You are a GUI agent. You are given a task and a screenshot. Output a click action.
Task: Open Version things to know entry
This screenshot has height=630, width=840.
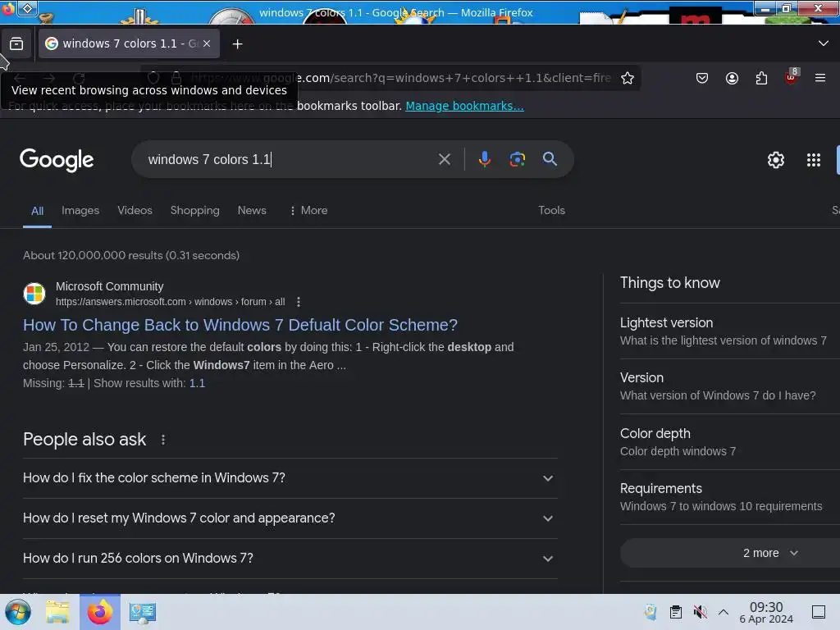[729, 386]
